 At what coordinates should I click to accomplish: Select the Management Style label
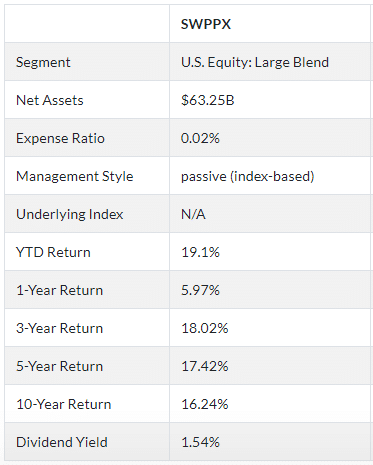coord(75,176)
